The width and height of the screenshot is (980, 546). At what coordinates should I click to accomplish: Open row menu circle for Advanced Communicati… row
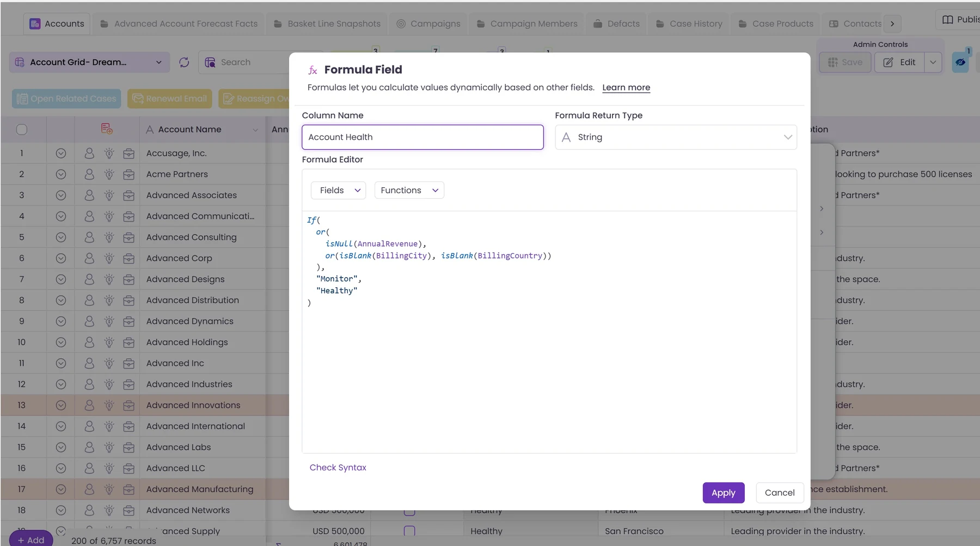point(61,216)
